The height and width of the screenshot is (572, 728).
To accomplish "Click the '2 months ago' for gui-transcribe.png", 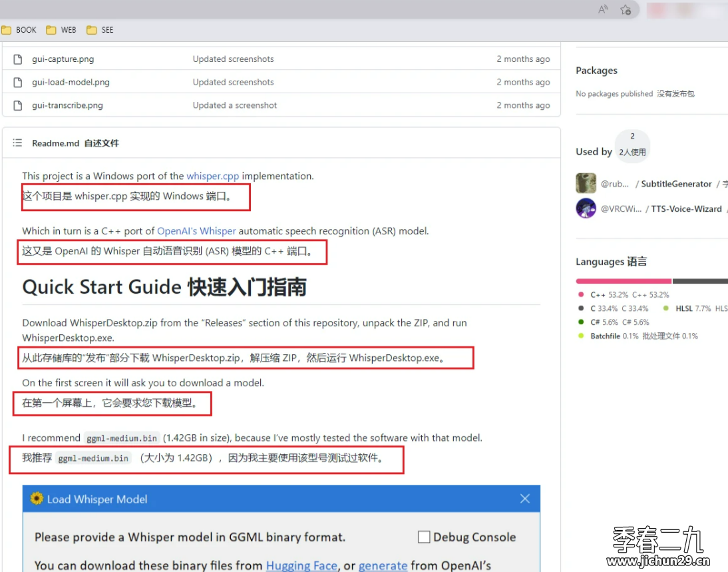I will click(x=523, y=105).
